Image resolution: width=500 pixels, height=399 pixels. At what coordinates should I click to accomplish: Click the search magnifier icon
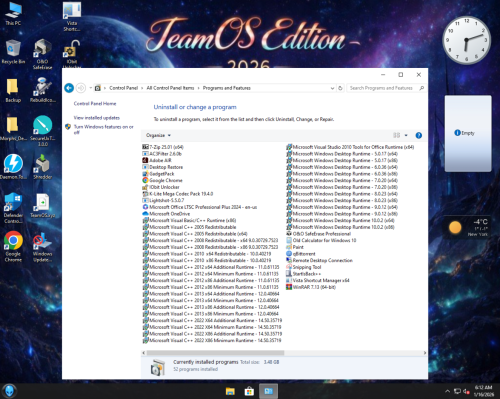422,88
